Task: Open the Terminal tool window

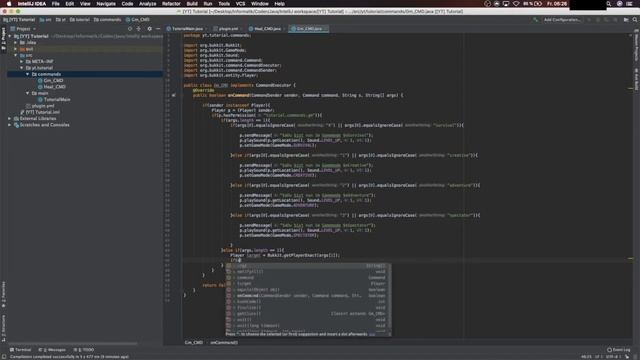Action: click(20, 350)
